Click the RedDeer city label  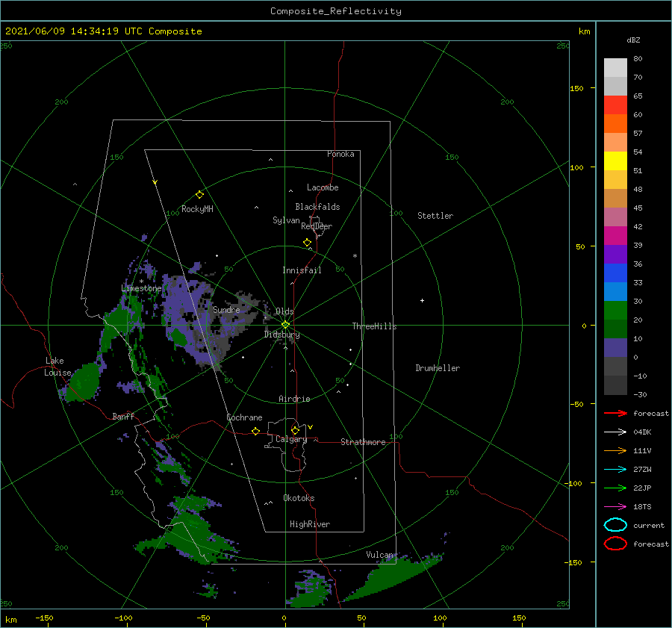tap(317, 226)
